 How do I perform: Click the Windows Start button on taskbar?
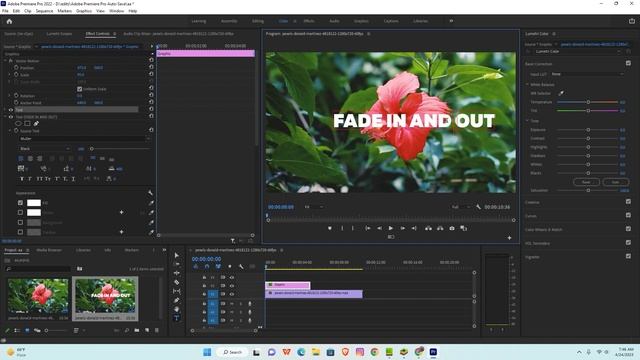coord(207,352)
